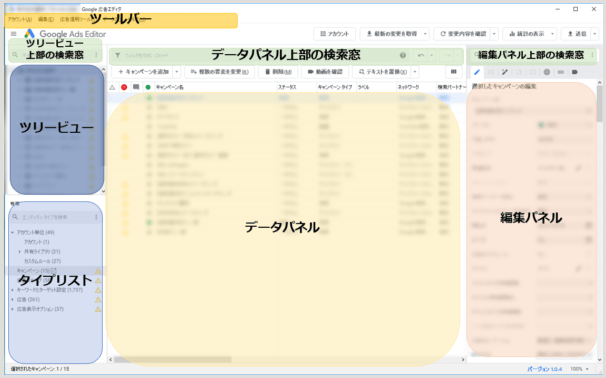606x378 pixels.
Task: Open the 編集(E) menu
Action: [x=46, y=19]
